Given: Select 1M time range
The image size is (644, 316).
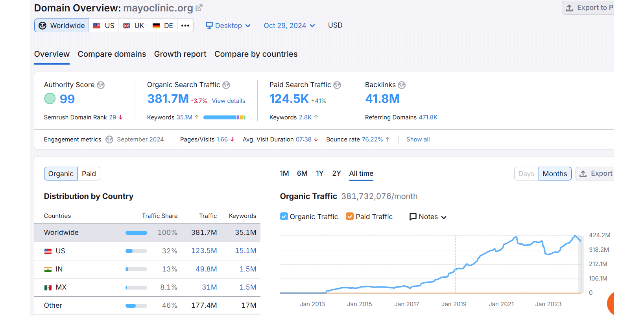Looking at the screenshot, I should [284, 173].
